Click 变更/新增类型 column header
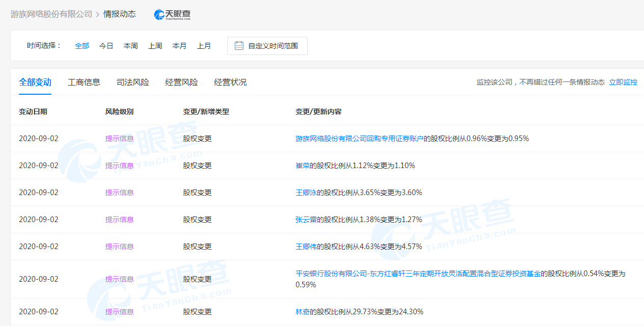Screen dimensions: 644x326 click(x=206, y=112)
